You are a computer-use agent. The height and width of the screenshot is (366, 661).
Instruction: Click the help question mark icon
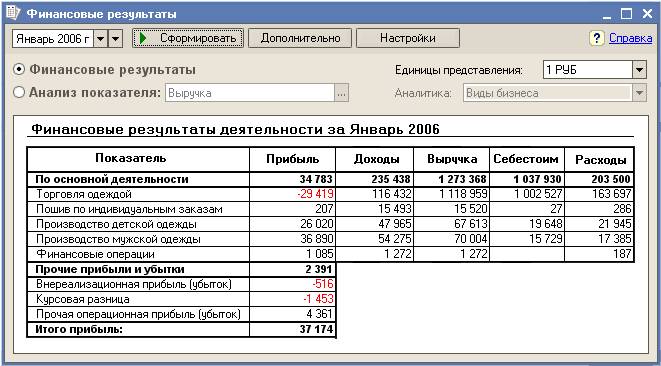coord(596,38)
